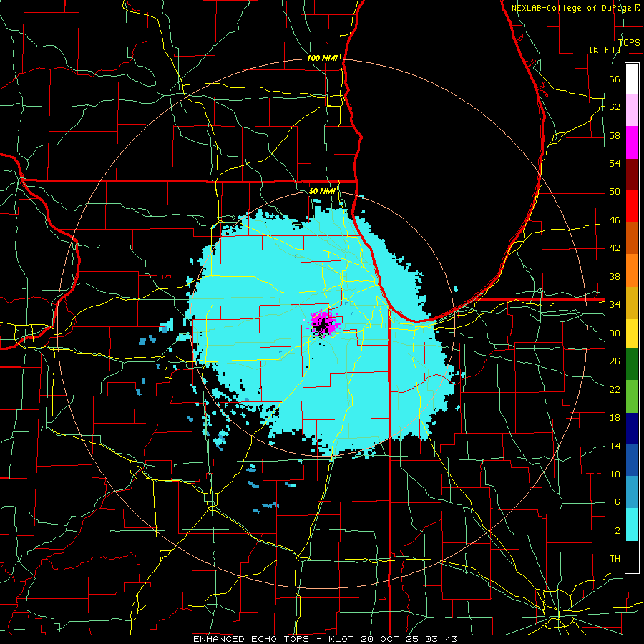Click the light green legend swatch
The image size is (644, 644).
(x=632, y=396)
